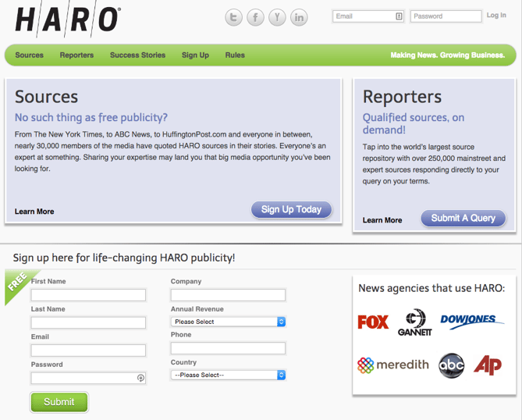Click the FOX news agency logo
The width and height of the screenshot is (522, 420).
coord(373,322)
